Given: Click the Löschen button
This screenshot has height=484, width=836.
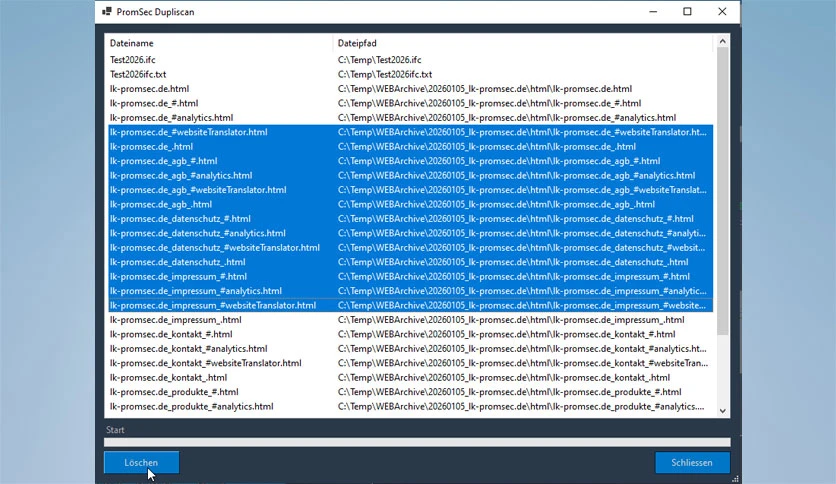Looking at the screenshot, I should pos(141,463).
